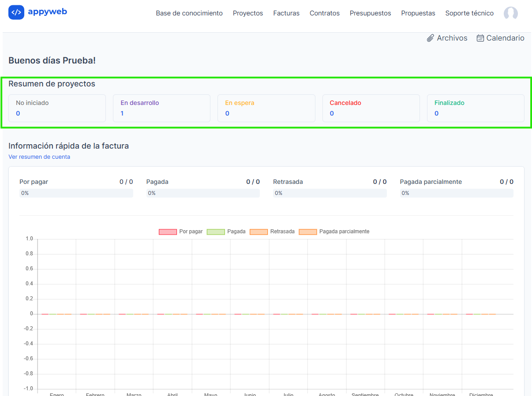The height and width of the screenshot is (396, 532).
Task: Select the No iniciado project card
Action: point(57,108)
